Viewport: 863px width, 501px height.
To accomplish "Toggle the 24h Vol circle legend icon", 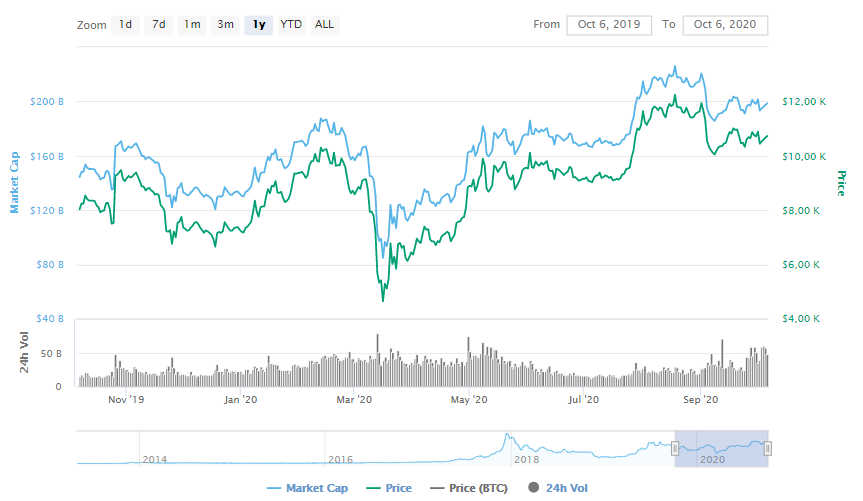I will click(x=533, y=488).
